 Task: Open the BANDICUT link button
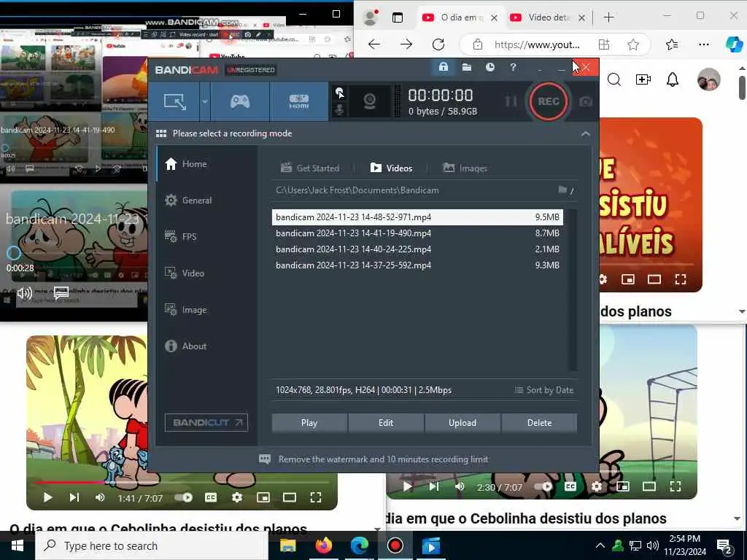[206, 422]
